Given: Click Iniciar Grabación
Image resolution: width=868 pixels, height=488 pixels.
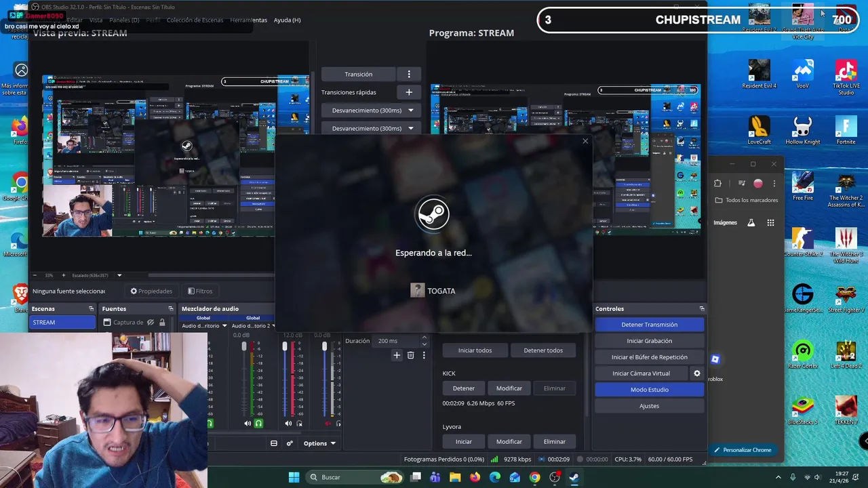Looking at the screenshot, I should coord(650,341).
